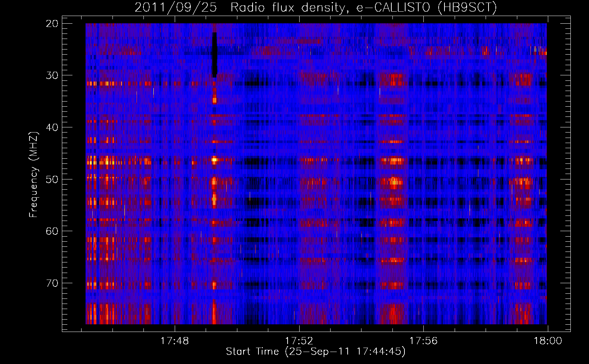Click the 'Start Time (25-Sep-11 17:44:45)' label
This screenshot has height=364, width=589.
316,352
